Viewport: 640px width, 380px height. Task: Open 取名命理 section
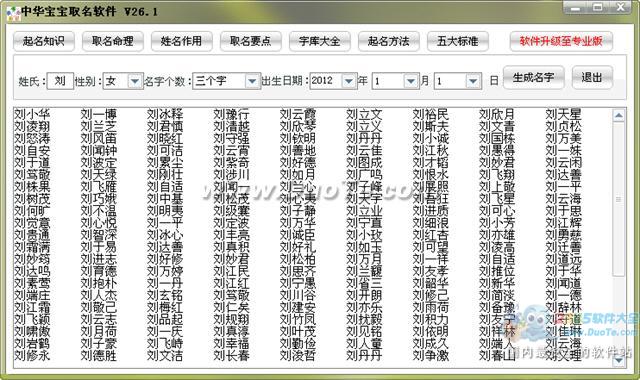[x=113, y=41]
